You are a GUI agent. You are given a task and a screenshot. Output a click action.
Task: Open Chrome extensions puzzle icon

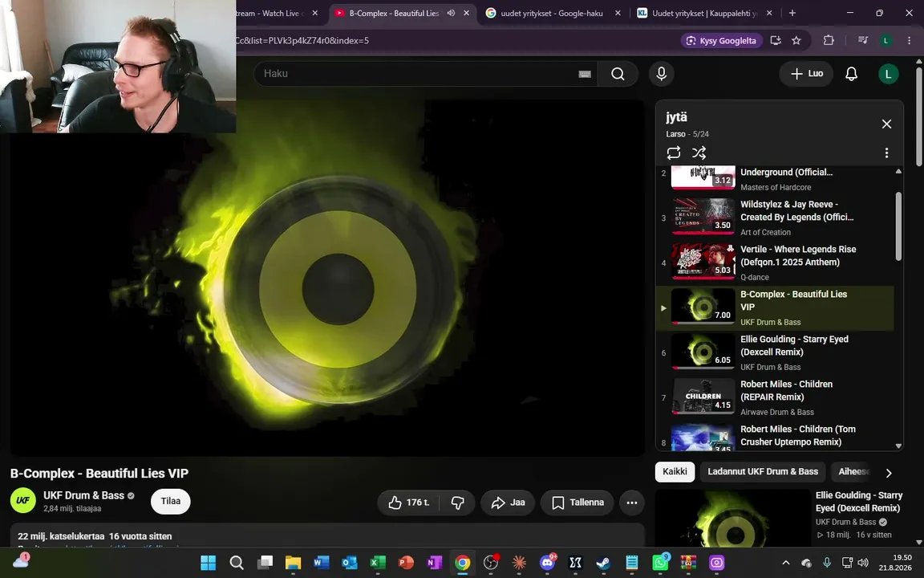click(x=829, y=40)
